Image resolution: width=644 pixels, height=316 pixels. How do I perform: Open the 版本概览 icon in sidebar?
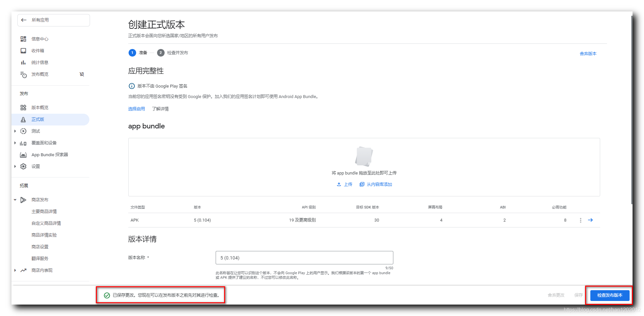[x=23, y=108]
